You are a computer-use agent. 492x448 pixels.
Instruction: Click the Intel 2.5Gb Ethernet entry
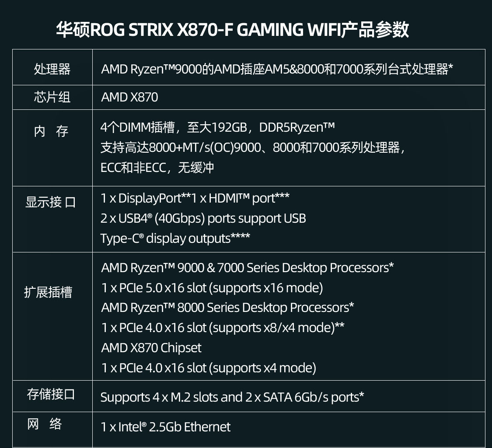tap(165, 427)
